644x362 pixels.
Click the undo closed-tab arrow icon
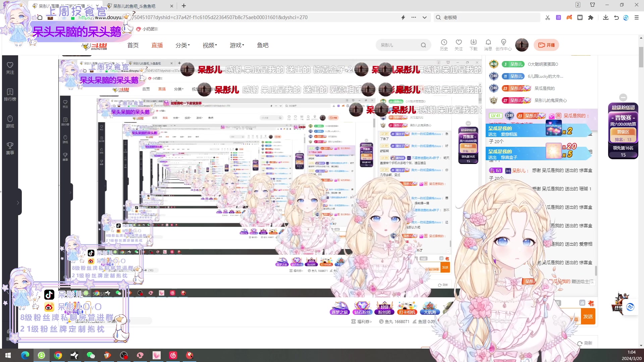tap(616, 17)
